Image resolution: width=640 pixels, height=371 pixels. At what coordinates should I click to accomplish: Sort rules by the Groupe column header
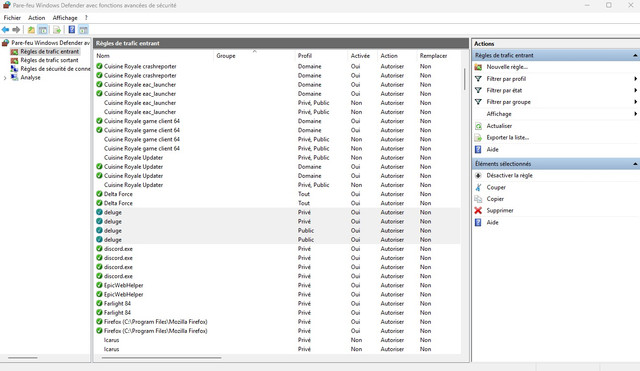click(x=254, y=56)
